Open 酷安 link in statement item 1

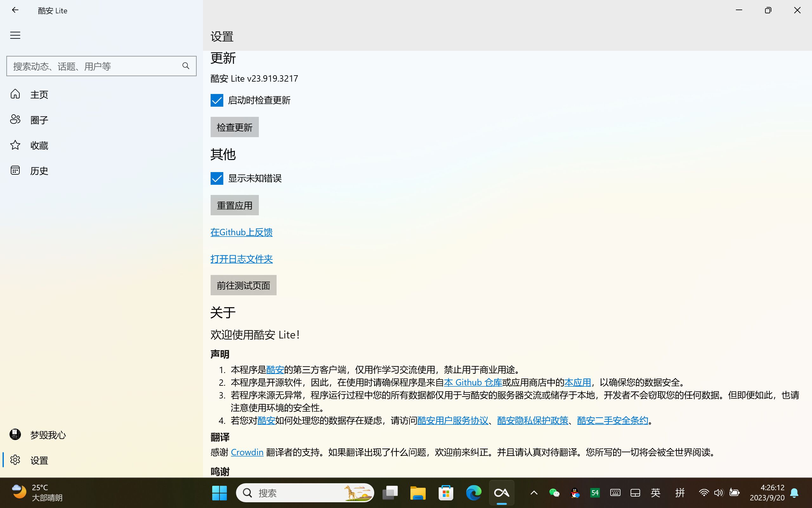click(275, 370)
